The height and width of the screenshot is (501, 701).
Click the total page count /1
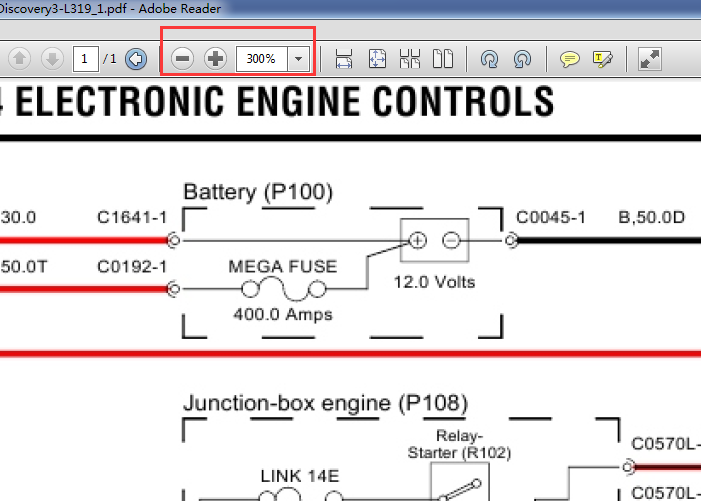click(x=110, y=59)
